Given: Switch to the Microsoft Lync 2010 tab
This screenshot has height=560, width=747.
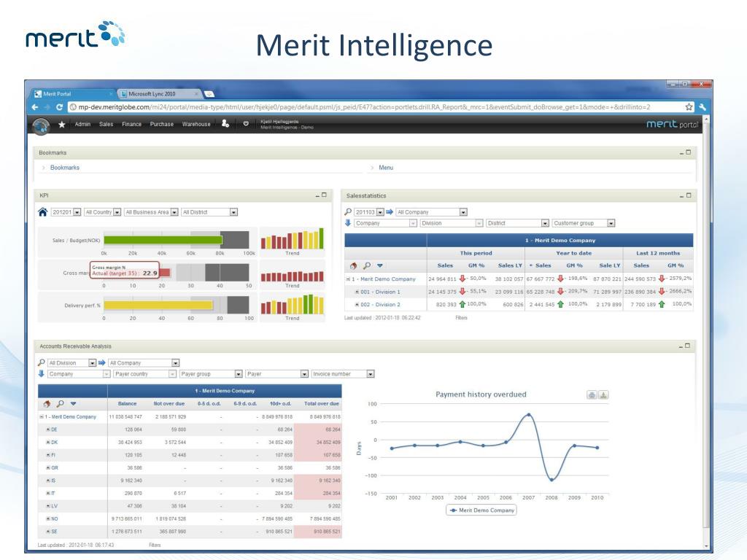Looking at the screenshot, I should [x=160, y=94].
